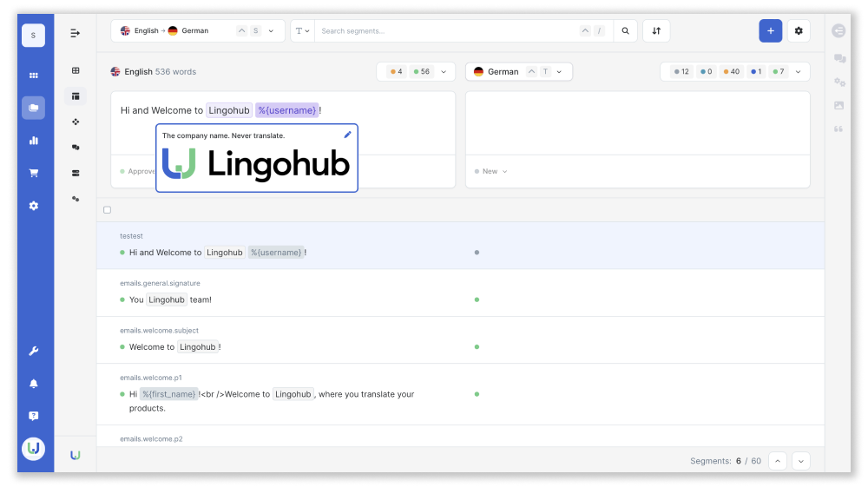Click the gray '12' status count
868x487 pixels.
tap(681, 72)
